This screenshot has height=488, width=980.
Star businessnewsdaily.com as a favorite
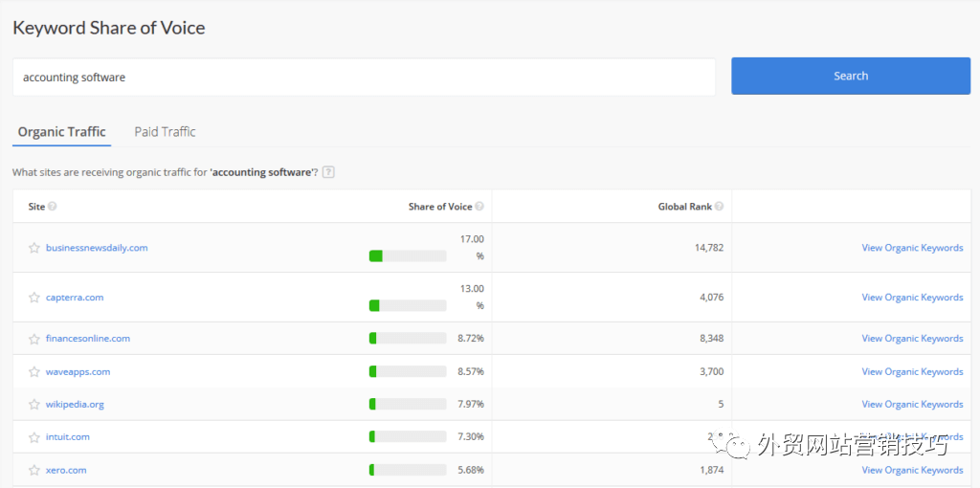coord(34,248)
